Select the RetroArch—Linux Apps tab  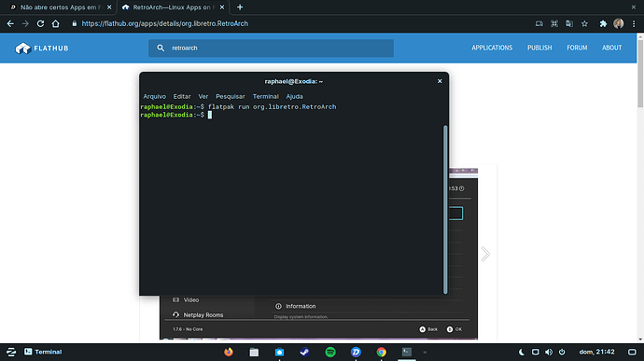coord(173,7)
